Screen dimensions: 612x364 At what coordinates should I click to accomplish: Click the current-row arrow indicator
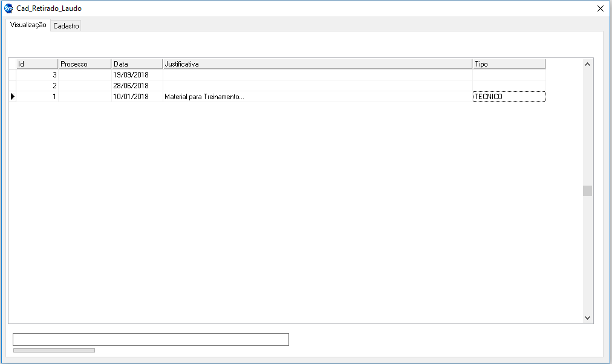click(12, 97)
